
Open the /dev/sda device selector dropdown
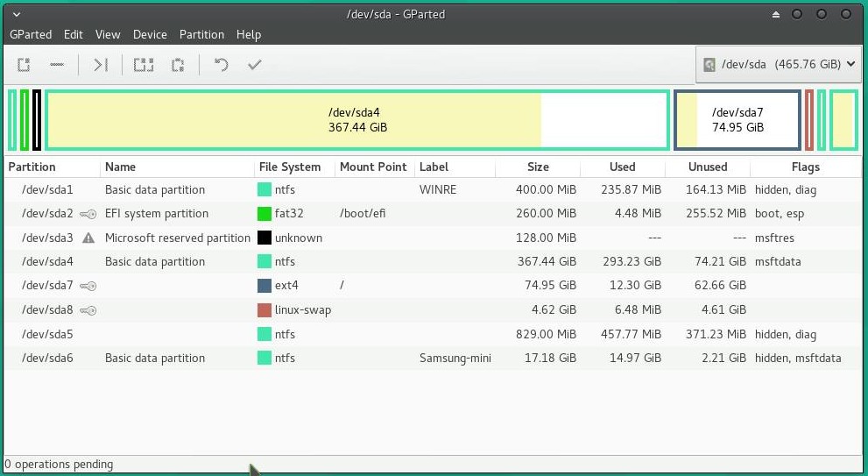[x=779, y=64]
